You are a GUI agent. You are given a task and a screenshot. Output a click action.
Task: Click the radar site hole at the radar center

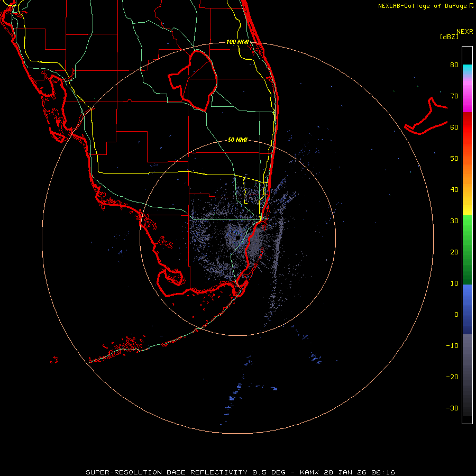237,237
